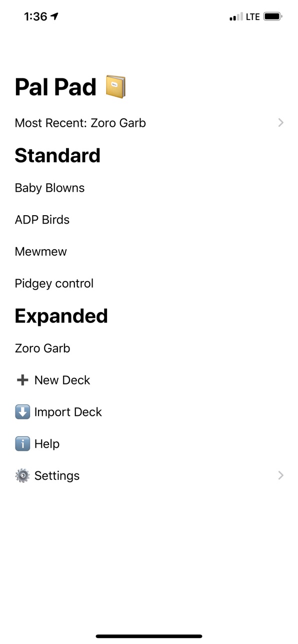Tap the Most Recent: Zoro Garb label
298x644 pixels.
pyautogui.click(x=80, y=123)
